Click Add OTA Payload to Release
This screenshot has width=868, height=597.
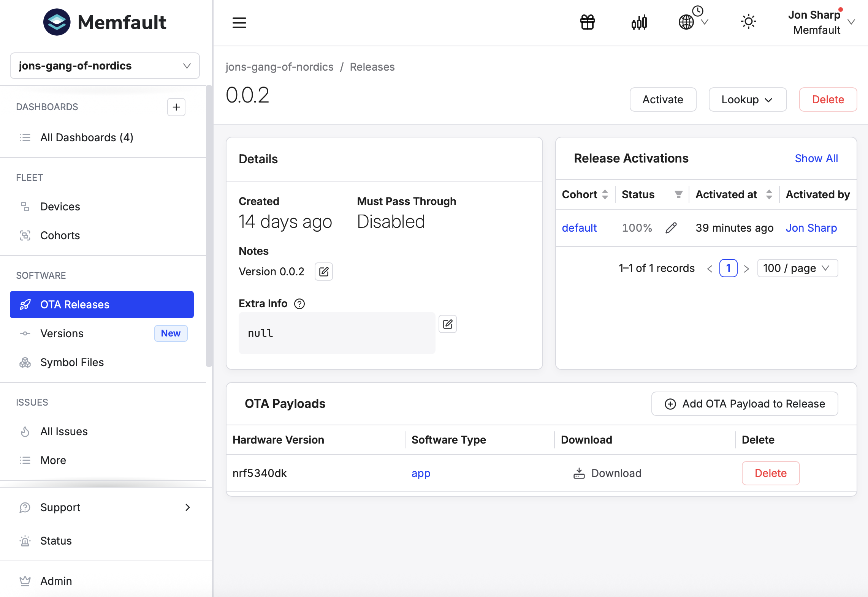point(744,404)
